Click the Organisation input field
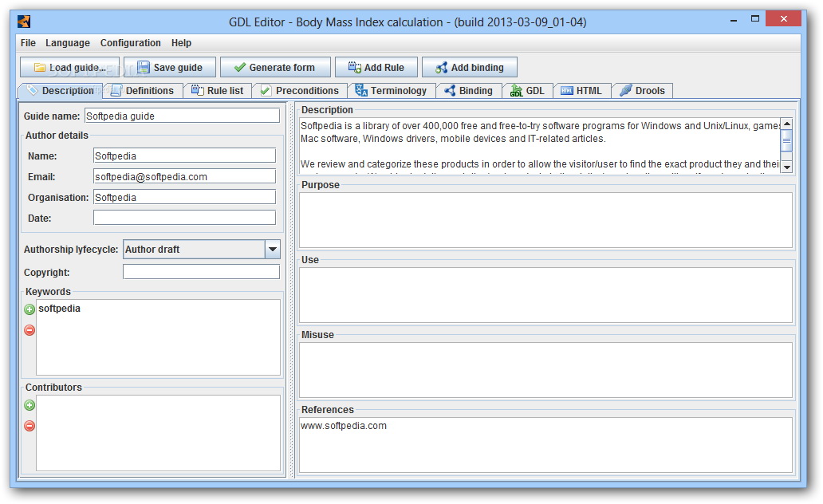 [184, 197]
